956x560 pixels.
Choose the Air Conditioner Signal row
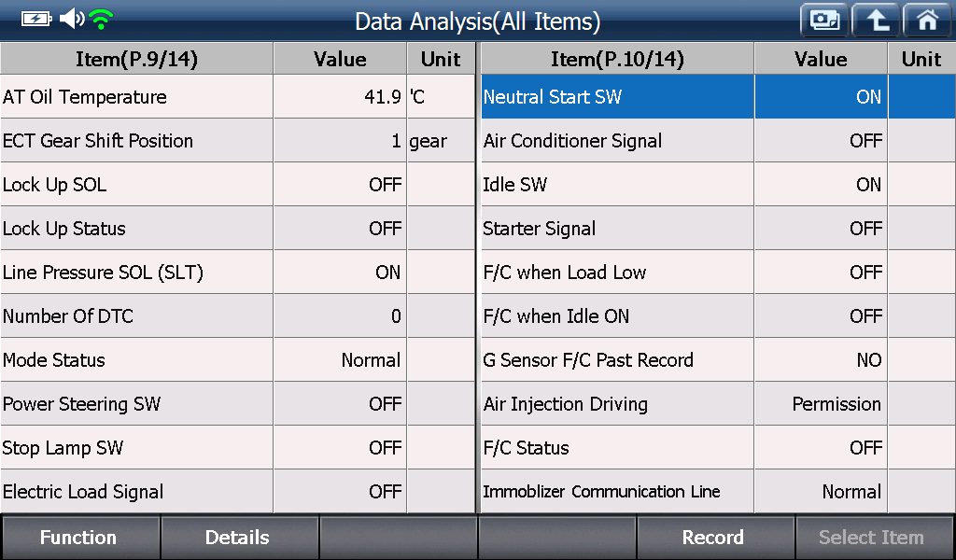718,140
